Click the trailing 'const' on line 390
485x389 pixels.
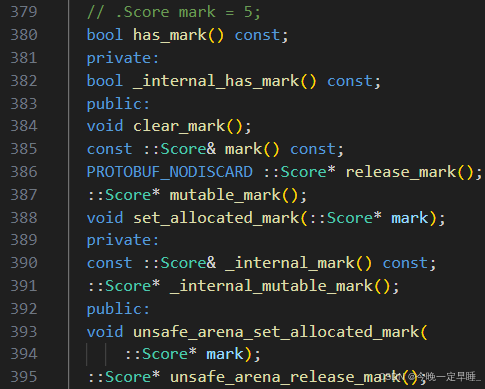point(405,263)
